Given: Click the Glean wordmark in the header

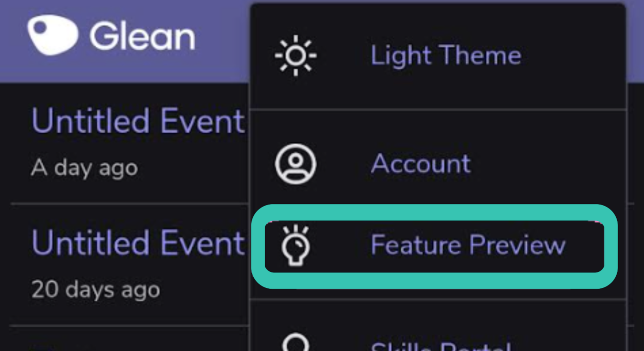Looking at the screenshot, I should tap(142, 36).
